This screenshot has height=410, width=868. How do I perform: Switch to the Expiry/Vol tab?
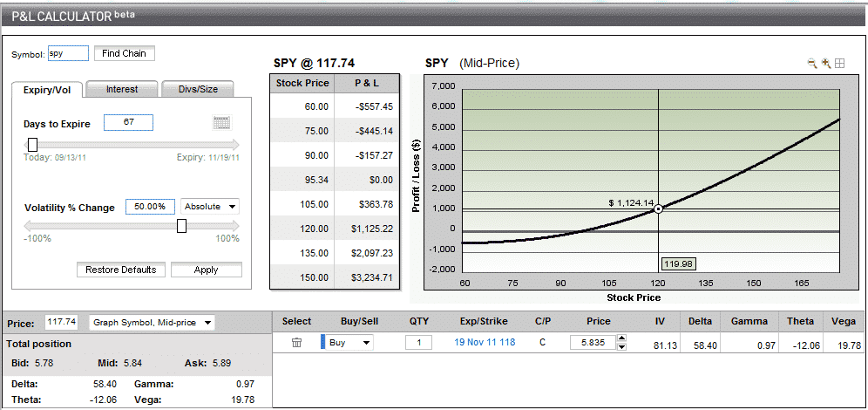[x=47, y=90]
